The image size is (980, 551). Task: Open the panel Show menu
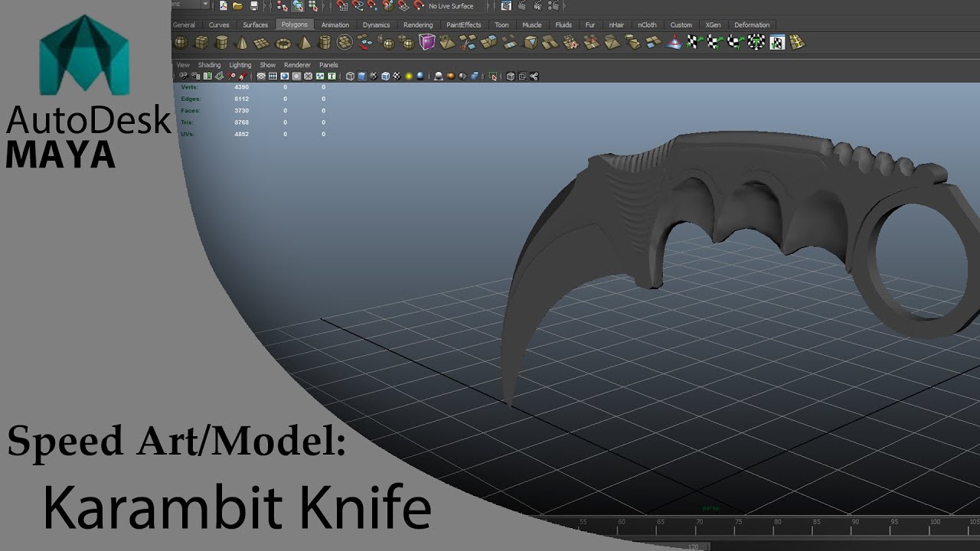click(268, 65)
